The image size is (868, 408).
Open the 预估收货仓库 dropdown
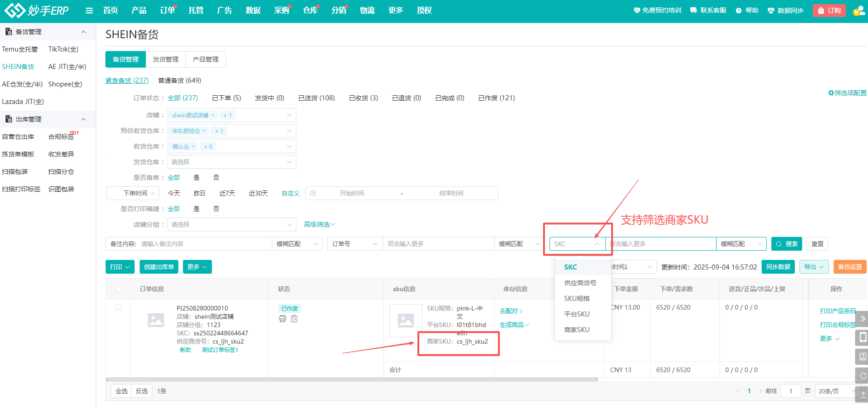pos(232,131)
